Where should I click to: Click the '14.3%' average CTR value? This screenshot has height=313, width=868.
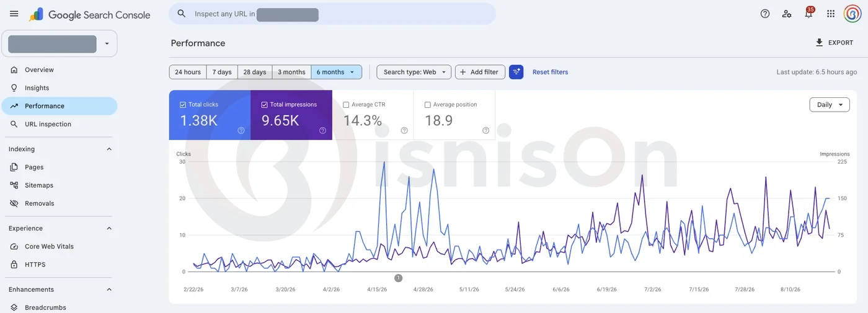tap(363, 120)
